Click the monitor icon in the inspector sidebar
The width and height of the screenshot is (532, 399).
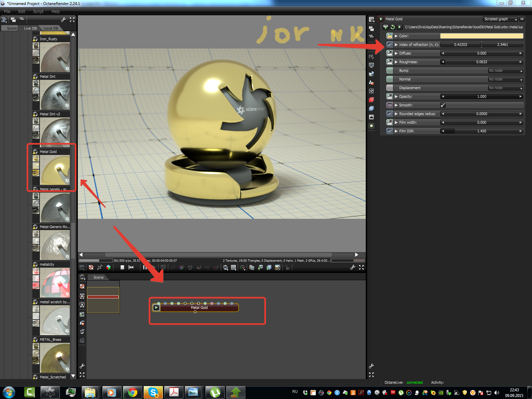click(371, 65)
